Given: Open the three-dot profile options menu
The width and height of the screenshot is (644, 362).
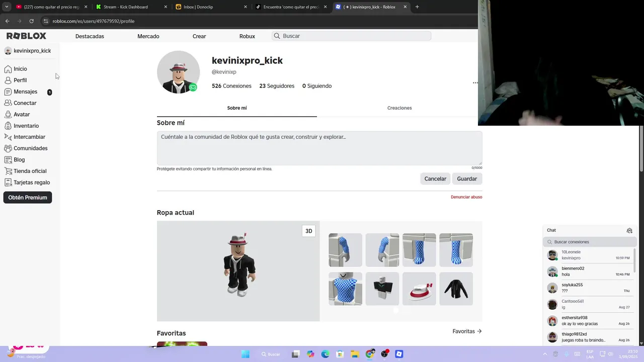Looking at the screenshot, I should tap(475, 83).
